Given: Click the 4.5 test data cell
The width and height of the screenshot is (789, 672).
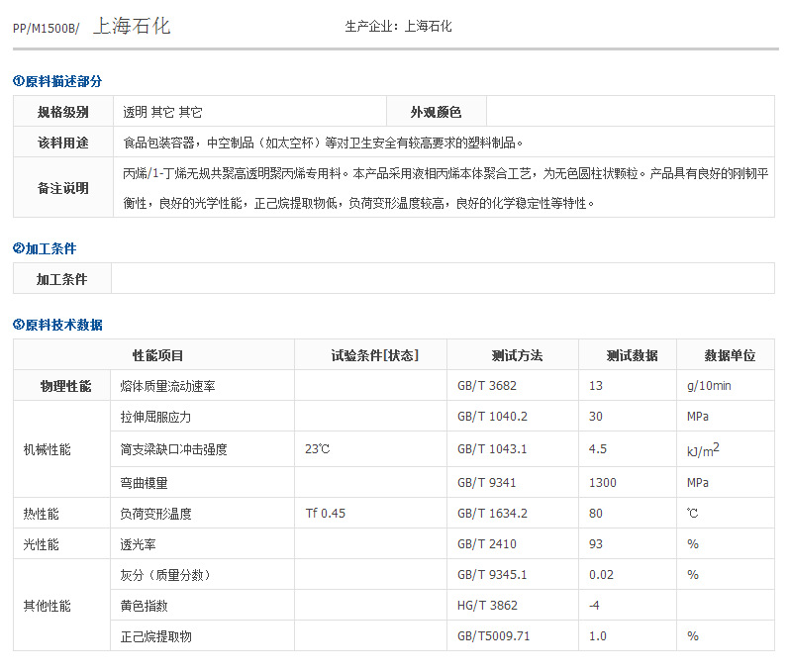Looking at the screenshot, I should point(628,449).
